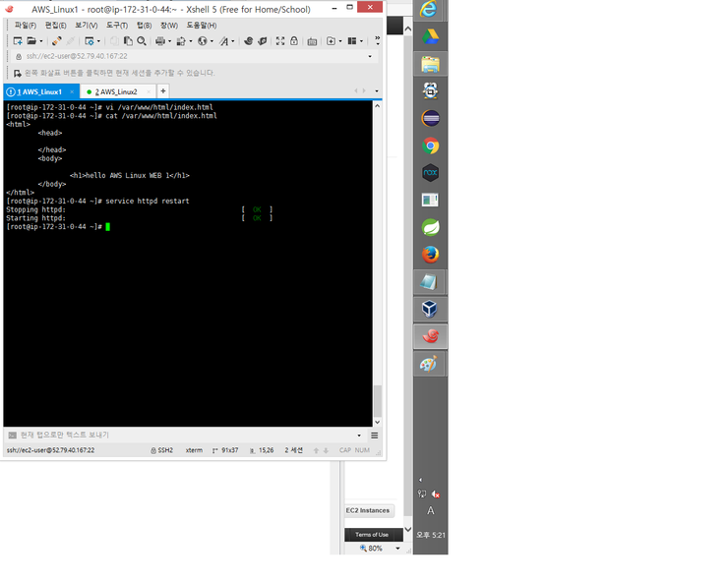The width and height of the screenshot is (728, 582).
Task: Open the 파일(F) menu
Action: [x=26, y=25]
